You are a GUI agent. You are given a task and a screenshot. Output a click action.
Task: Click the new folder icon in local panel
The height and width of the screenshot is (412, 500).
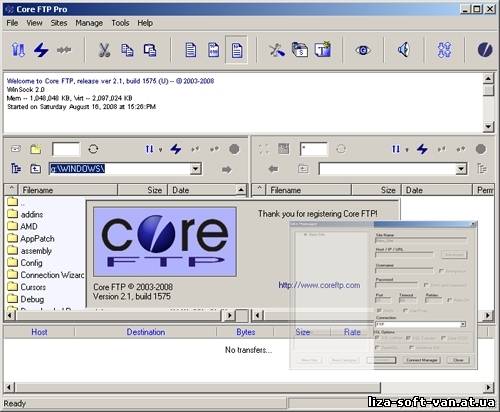click(36, 149)
